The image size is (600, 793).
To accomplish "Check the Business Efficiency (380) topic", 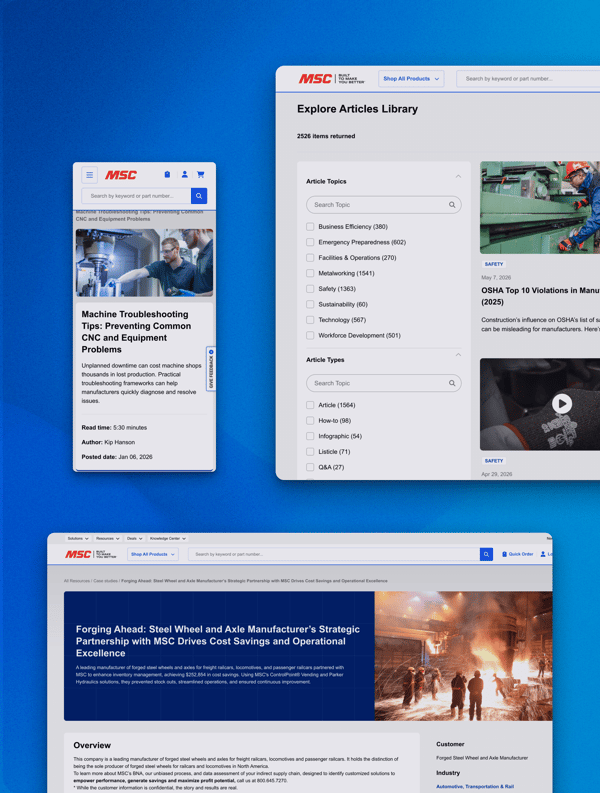I will (310, 227).
